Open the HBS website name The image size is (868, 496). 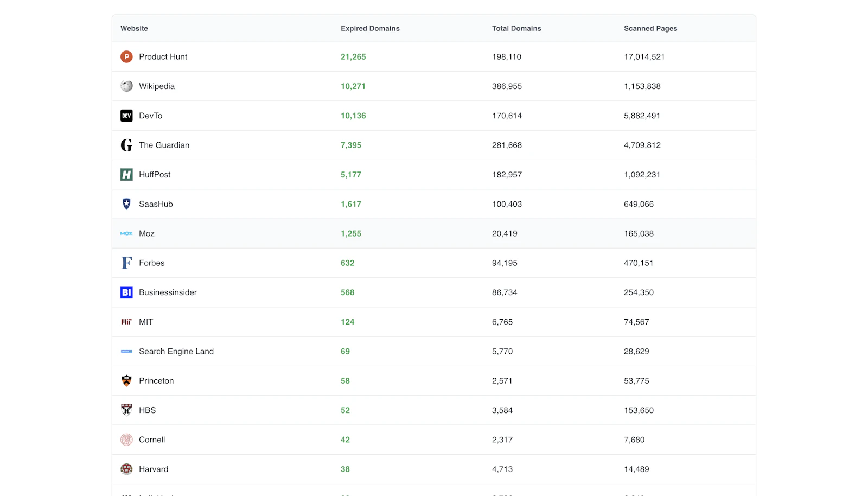click(147, 410)
